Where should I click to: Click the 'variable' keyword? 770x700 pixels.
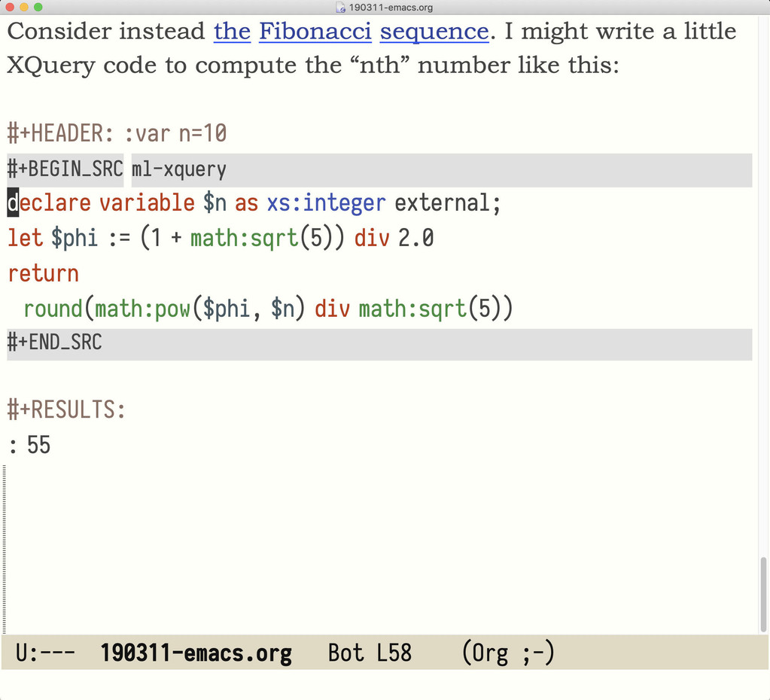[148, 203]
